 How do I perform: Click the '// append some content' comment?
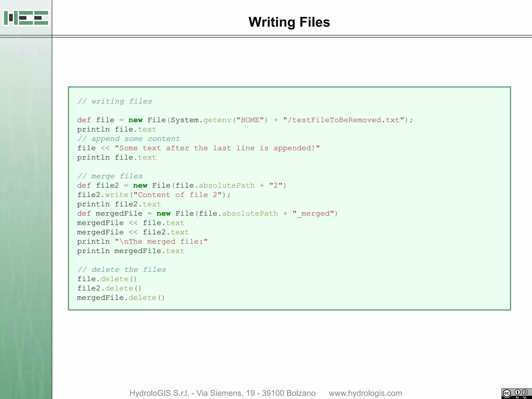pyautogui.click(x=129, y=139)
